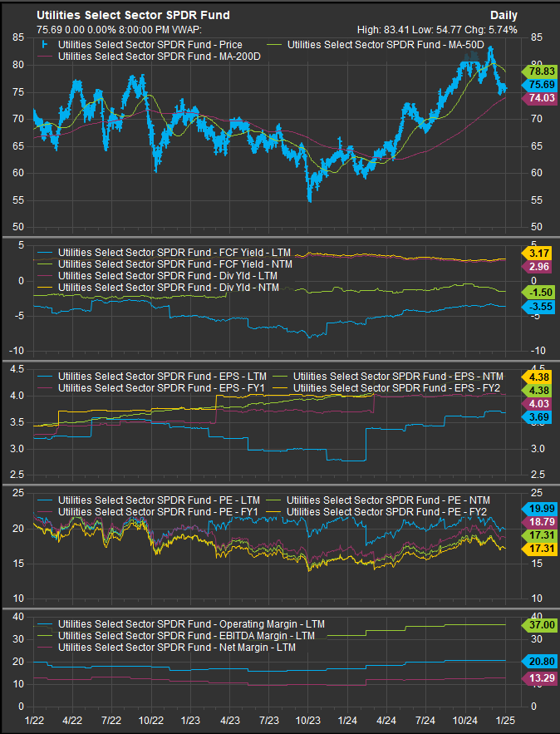This screenshot has height=734, width=560.
Task: Click the 1/24 date axis label
Action: 347,721
